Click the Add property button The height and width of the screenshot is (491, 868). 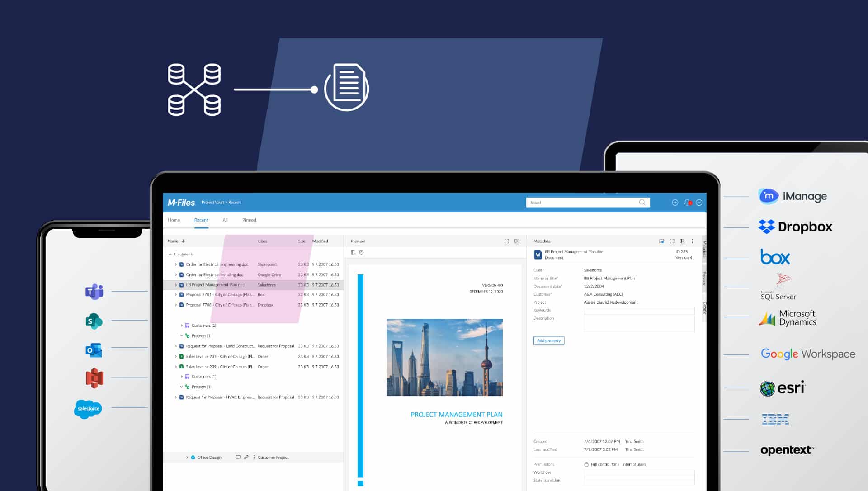coord(549,340)
